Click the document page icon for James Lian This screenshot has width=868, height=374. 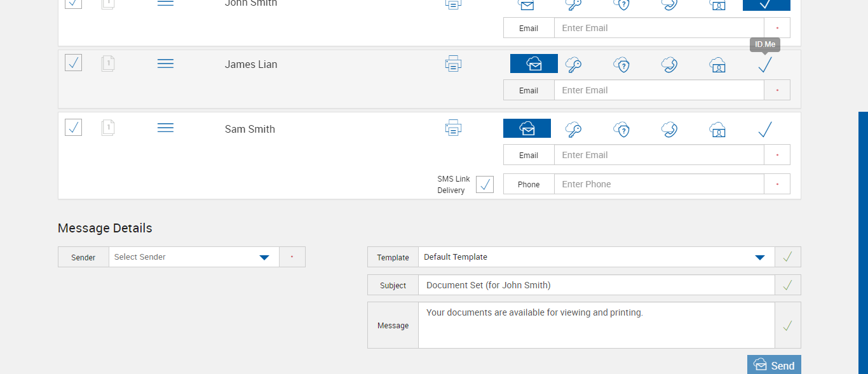108,63
